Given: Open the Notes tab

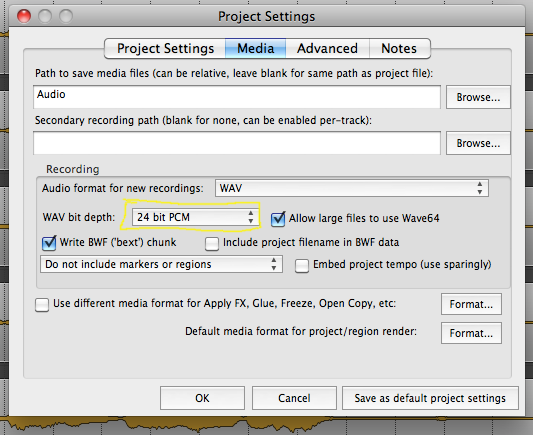Looking at the screenshot, I should pos(399,49).
